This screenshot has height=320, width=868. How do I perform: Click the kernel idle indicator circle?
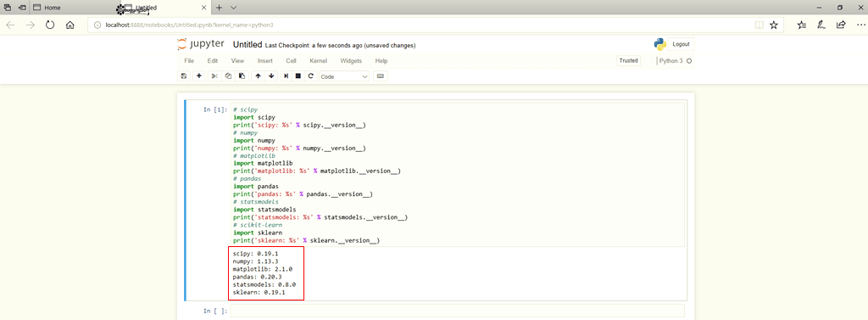tap(689, 61)
